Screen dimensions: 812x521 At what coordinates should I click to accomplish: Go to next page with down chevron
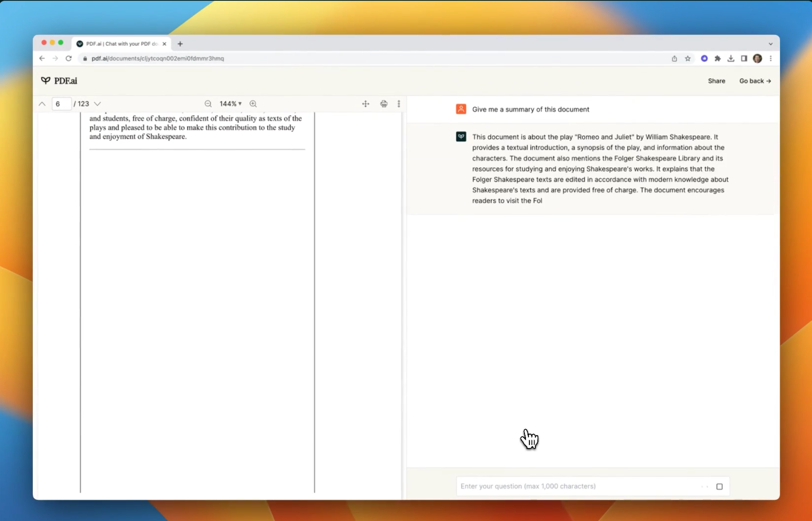pyautogui.click(x=97, y=104)
